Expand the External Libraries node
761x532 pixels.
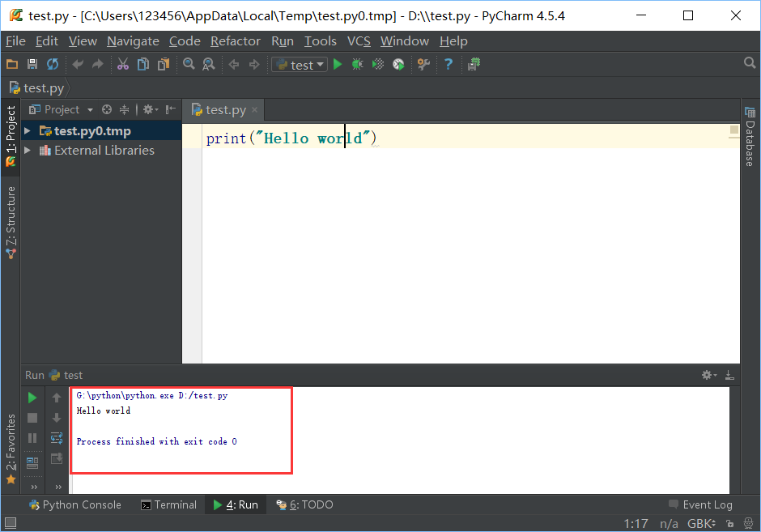click(x=28, y=151)
